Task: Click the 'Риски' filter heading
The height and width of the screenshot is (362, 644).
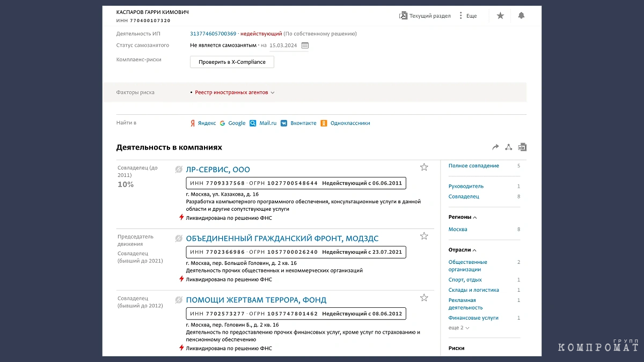Action: [x=457, y=348]
